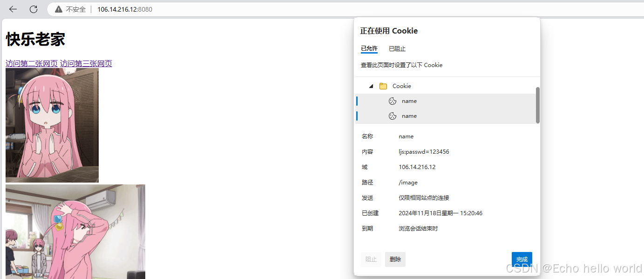Open the 访问第二张网页 link

tap(32, 64)
